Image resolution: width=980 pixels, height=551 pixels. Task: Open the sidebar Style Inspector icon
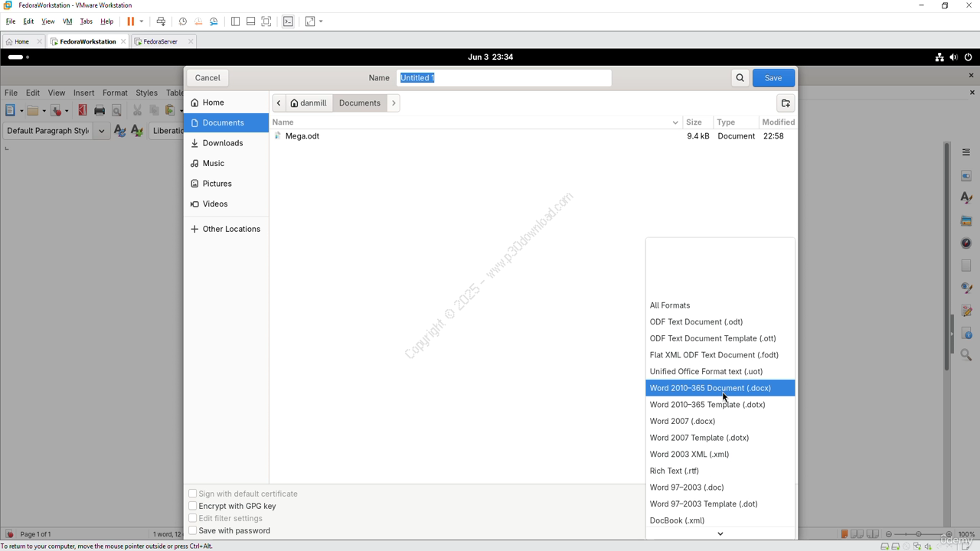966,288
